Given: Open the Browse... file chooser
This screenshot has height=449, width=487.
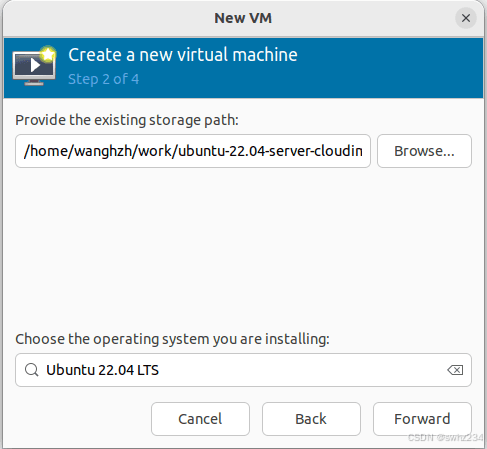Looking at the screenshot, I should click(x=424, y=151).
